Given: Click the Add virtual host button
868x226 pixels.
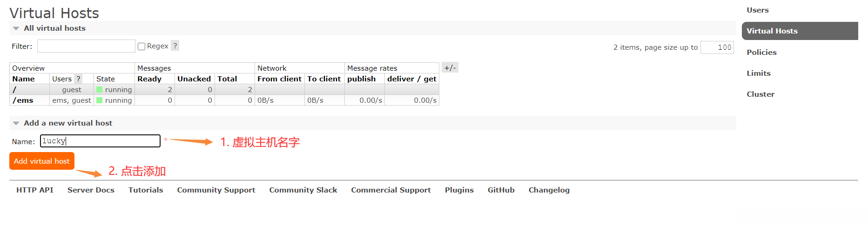Looking at the screenshot, I should pos(41,161).
